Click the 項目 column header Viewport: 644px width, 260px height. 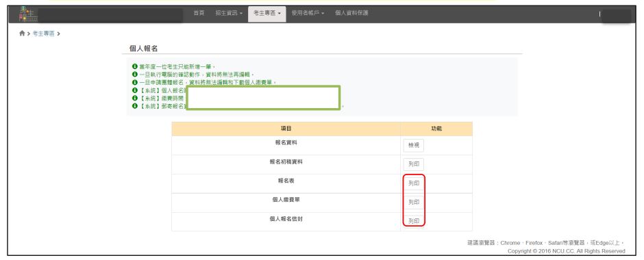coord(286,129)
